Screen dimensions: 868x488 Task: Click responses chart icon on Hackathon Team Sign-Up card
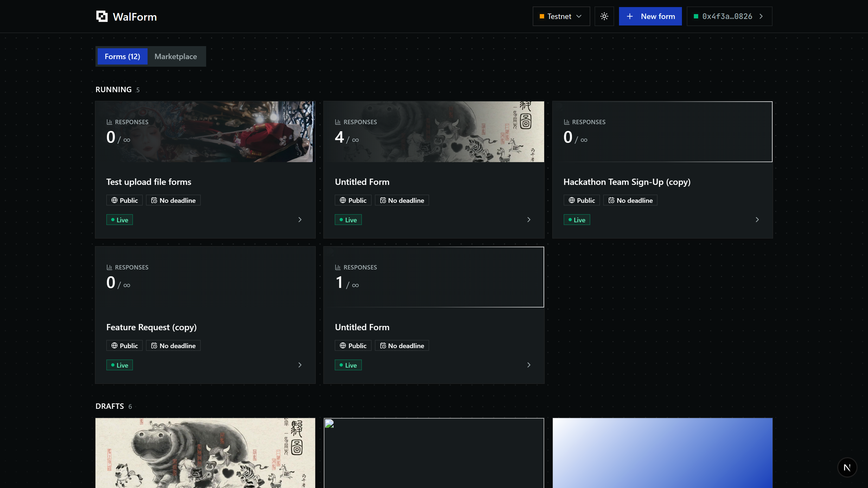(566, 122)
